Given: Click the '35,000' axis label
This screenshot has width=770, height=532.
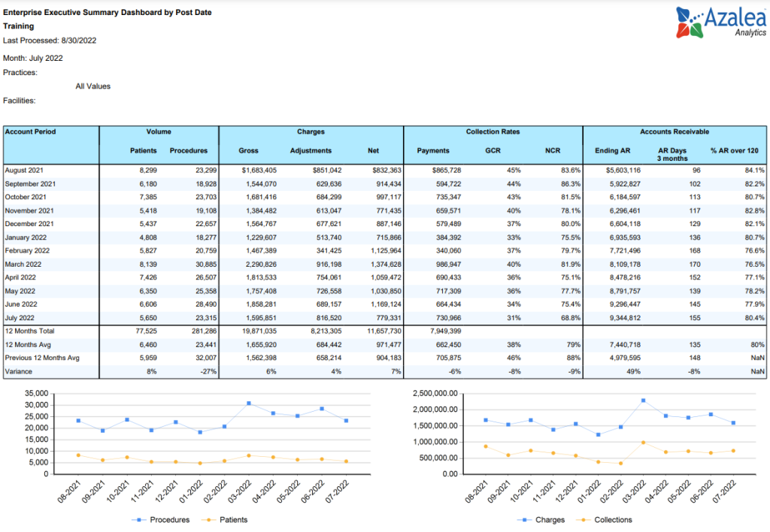Looking at the screenshot, I should pyautogui.click(x=36, y=394).
